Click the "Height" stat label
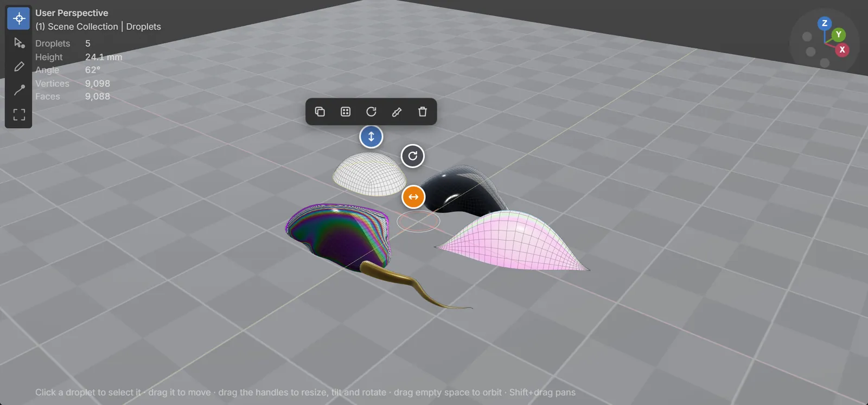 (x=49, y=57)
